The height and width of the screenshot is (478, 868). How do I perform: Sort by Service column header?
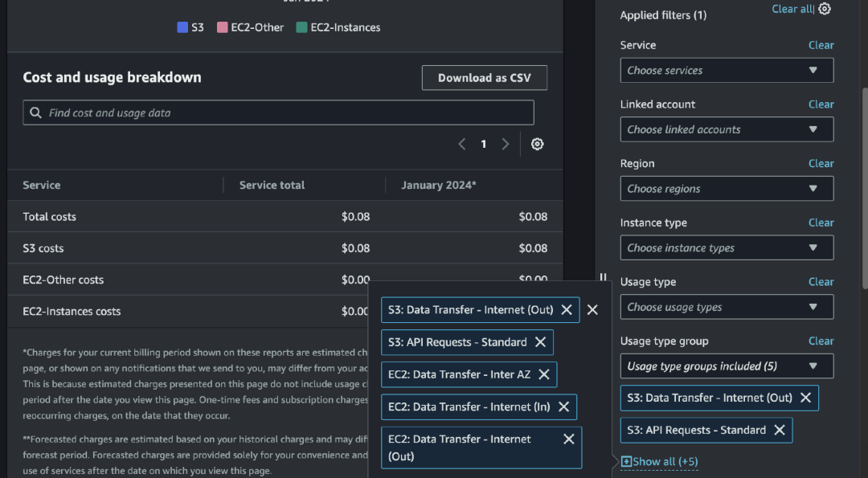42,186
